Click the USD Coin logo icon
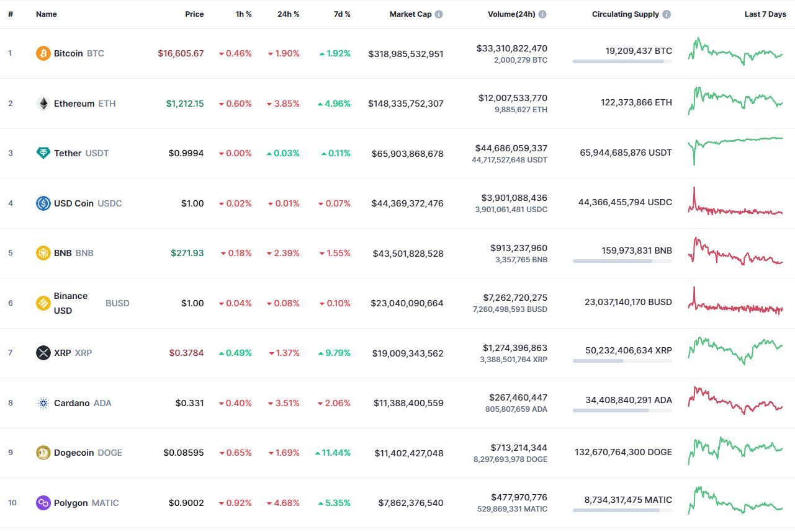This screenshot has height=532, width=795. [x=43, y=203]
